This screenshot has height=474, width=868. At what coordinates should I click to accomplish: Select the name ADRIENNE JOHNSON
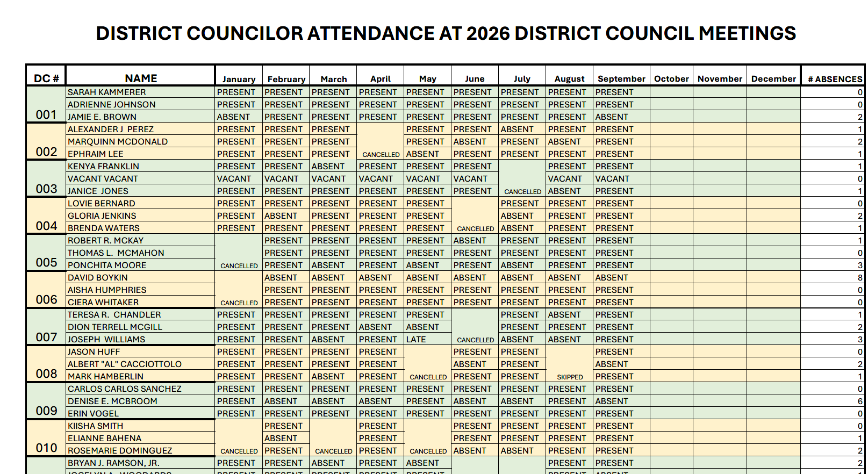tap(111, 105)
